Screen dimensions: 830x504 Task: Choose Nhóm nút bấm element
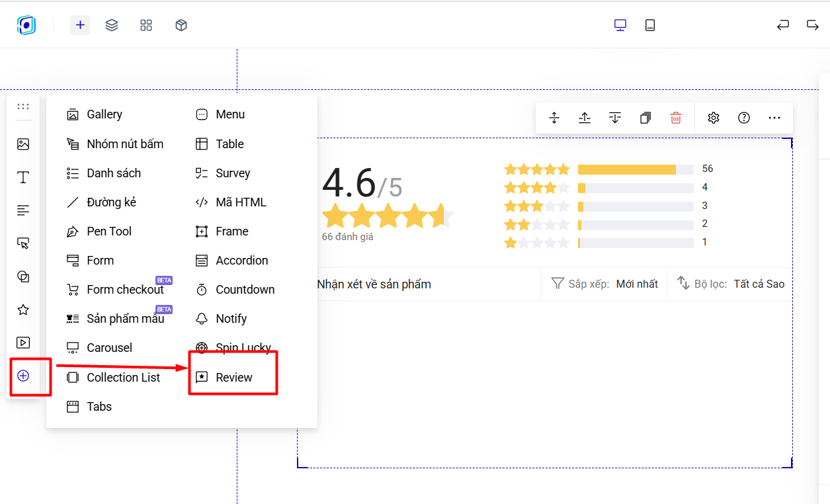[x=115, y=144]
